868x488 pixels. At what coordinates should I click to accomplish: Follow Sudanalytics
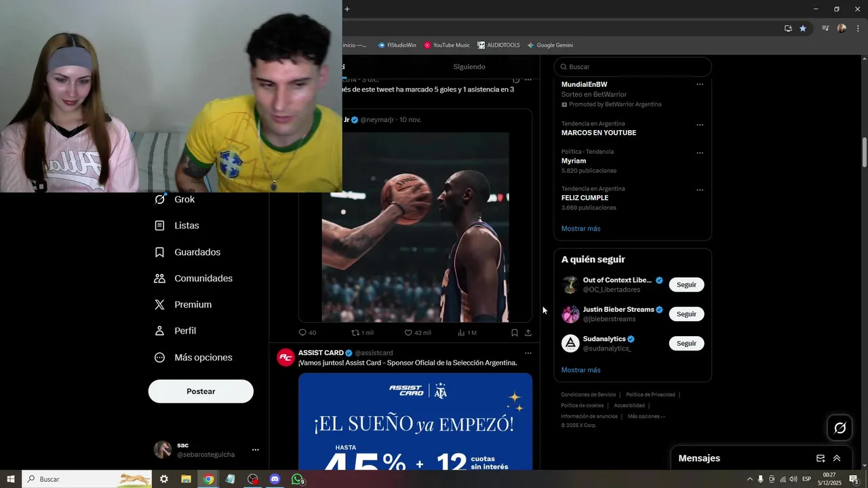(x=686, y=343)
